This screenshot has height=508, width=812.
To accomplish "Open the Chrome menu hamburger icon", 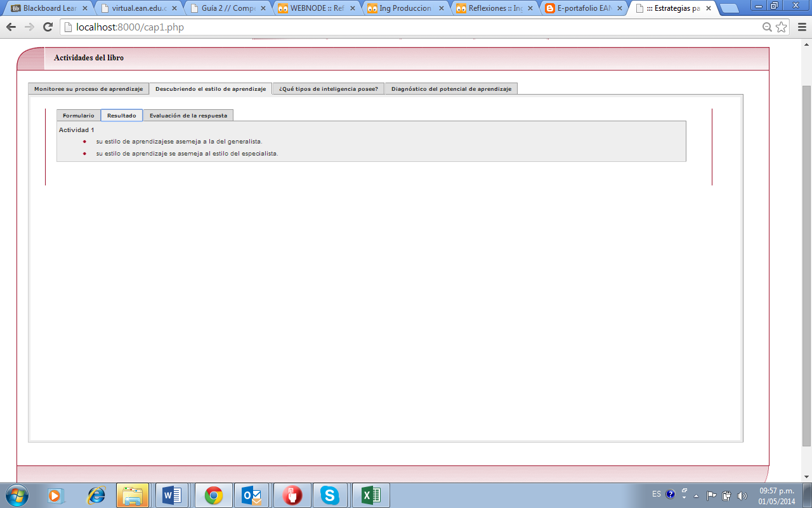I will click(800, 27).
